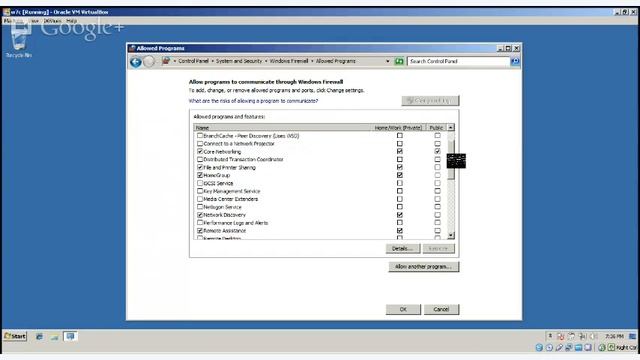640x360 pixels.
Task: Open tray Show hidden icons arrow
Action: (x=550, y=336)
